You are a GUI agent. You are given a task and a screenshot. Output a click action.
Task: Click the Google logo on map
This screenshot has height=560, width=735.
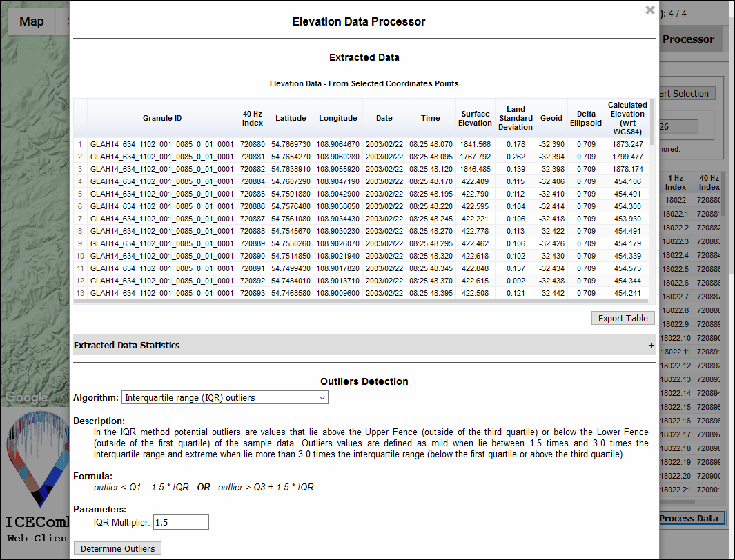click(x=26, y=397)
